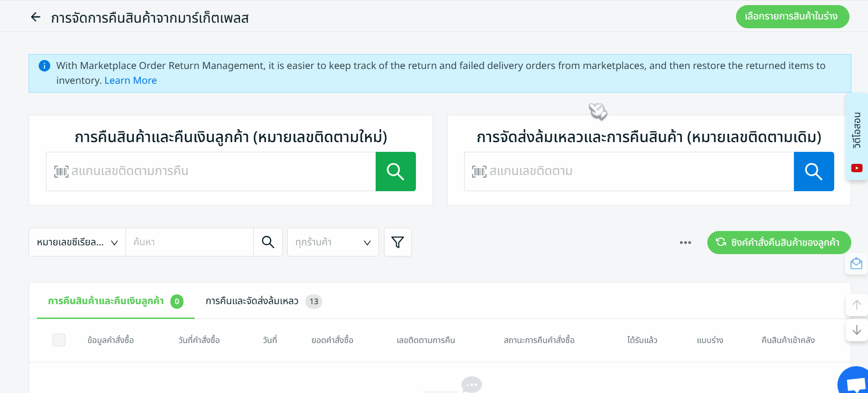Click the mail envelope icon on right edge
Viewport: 868px width, 393px height.
pos(856,264)
